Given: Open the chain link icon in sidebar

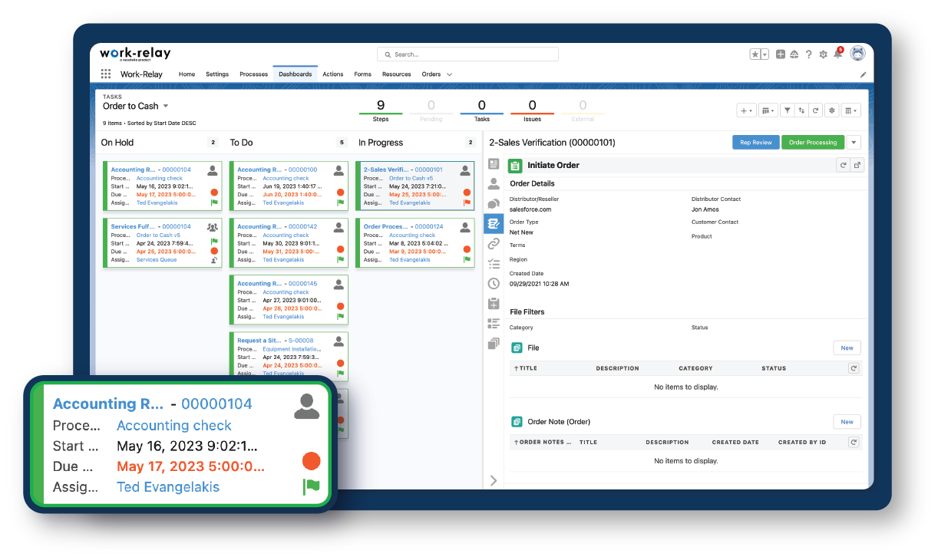Looking at the screenshot, I should pos(494,244).
